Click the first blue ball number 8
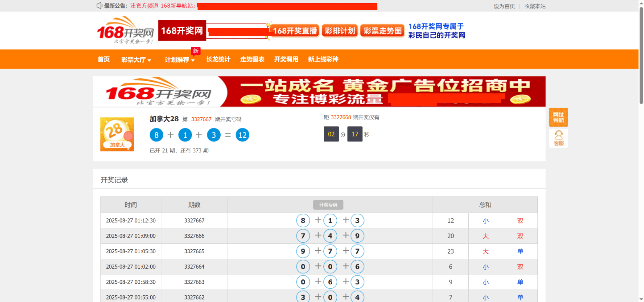644x302 pixels. 156,135
